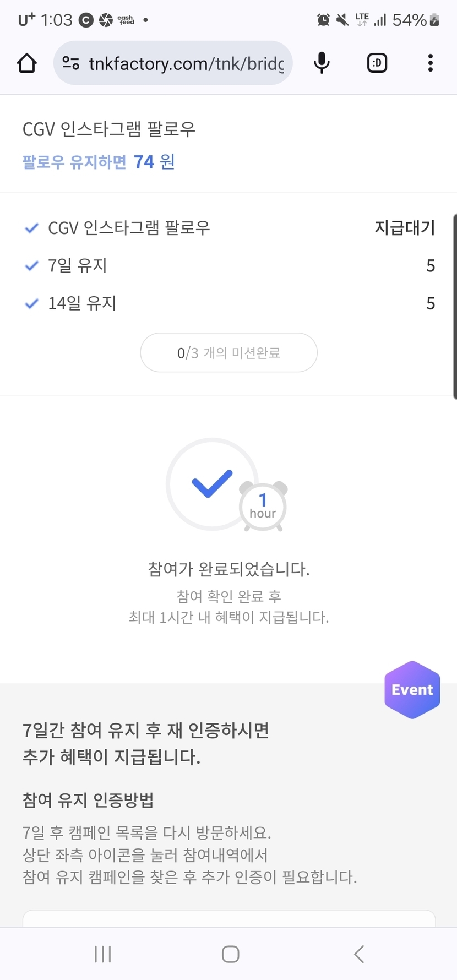
Task: Tap the Android recent apps button
Action: [103, 954]
